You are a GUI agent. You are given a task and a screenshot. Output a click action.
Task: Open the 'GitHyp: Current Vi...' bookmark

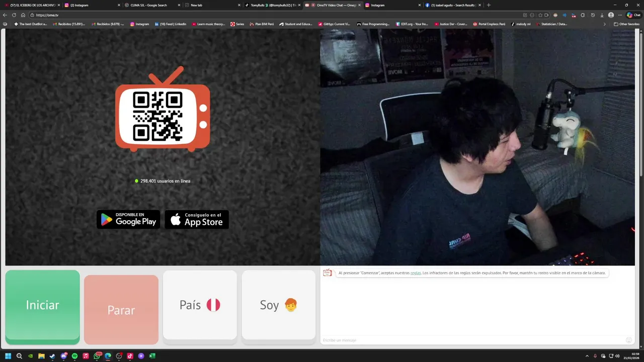coord(334,24)
